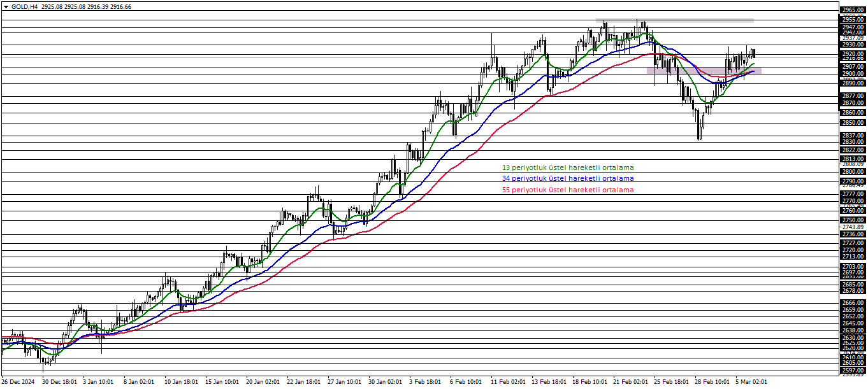Click the 2800.00 price level label

click(853, 172)
